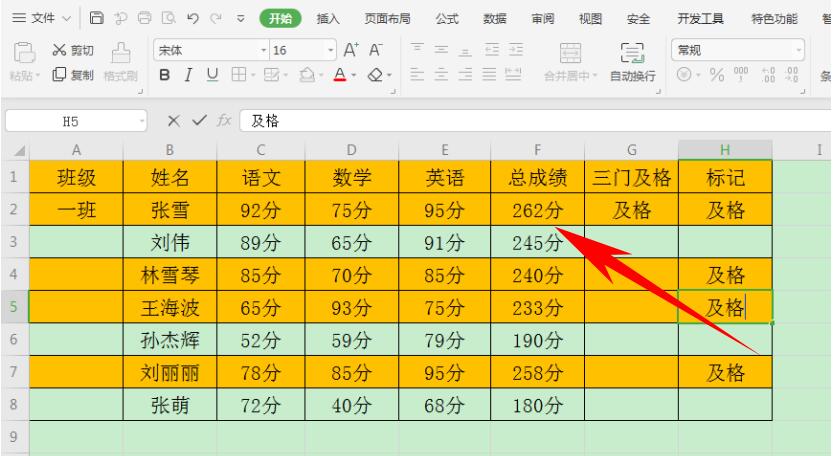The width and height of the screenshot is (833, 456).
Task: Open the File (文件) menu dropdown arrow
Action: tap(66, 19)
